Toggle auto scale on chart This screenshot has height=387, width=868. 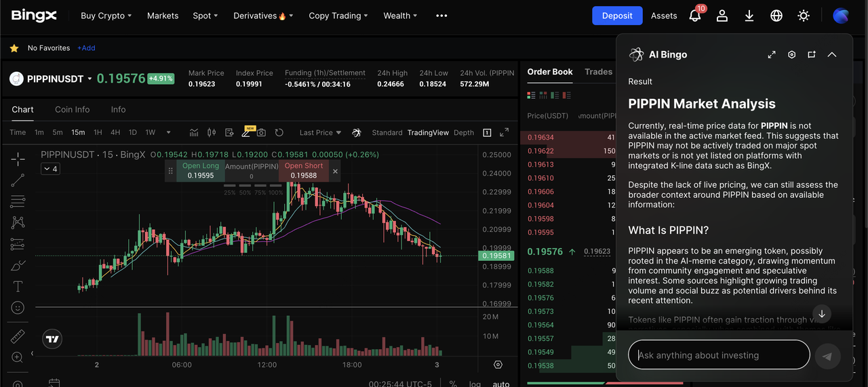pyautogui.click(x=501, y=384)
